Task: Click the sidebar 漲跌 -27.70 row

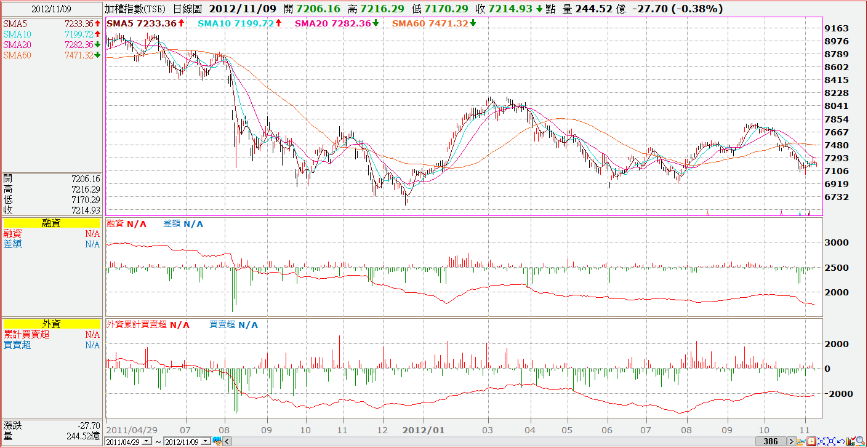Action: click(51, 425)
